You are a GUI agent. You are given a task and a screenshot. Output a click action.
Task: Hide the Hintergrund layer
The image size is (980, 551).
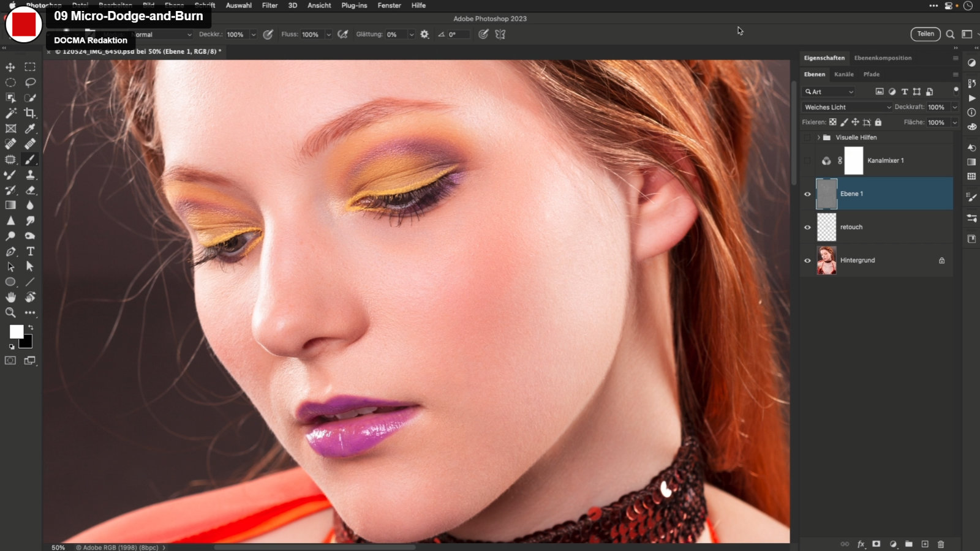pyautogui.click(x=807, y=261)
